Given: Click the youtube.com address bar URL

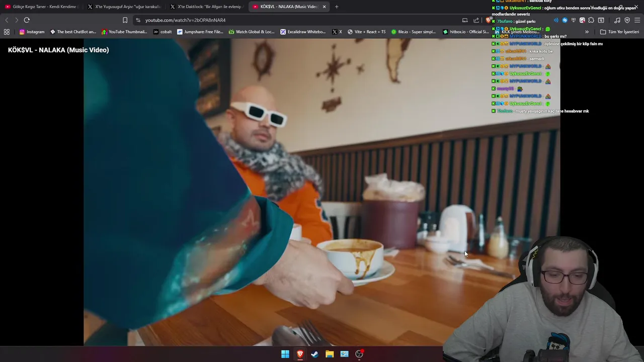Looking at the screenshot, I should [x=186, y=20].
